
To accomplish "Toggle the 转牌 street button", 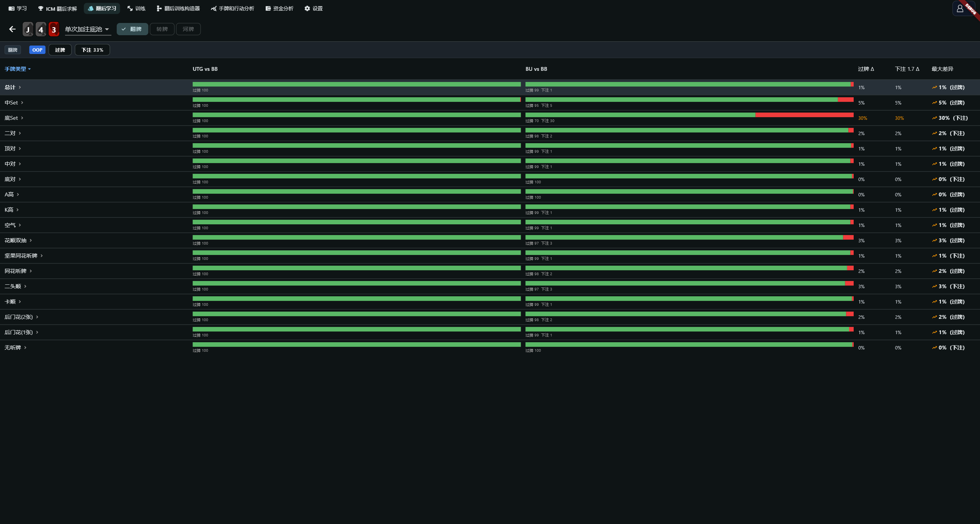I will [x=162, y=29].
